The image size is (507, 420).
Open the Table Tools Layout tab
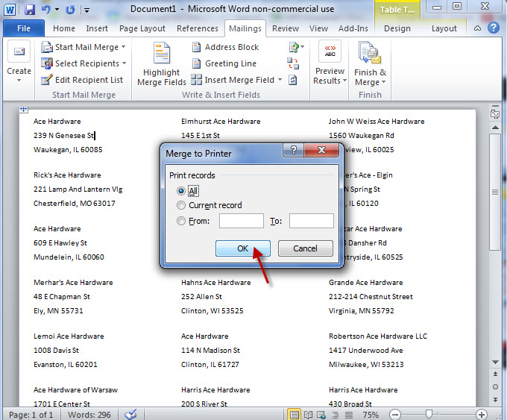pos(444,28)
